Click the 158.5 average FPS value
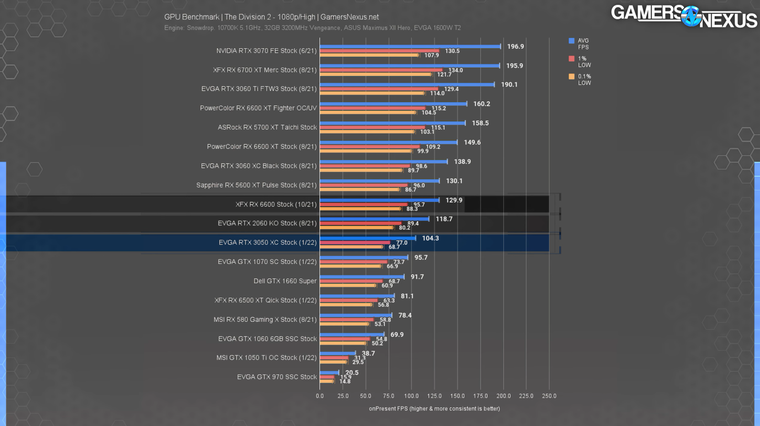 pos(480,123)
